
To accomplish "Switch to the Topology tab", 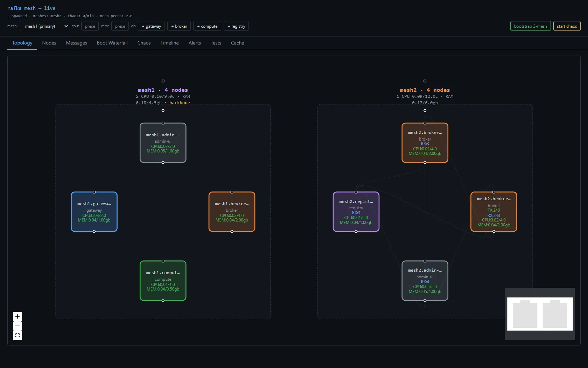I will pyautogui.click(x=22, y=43).
